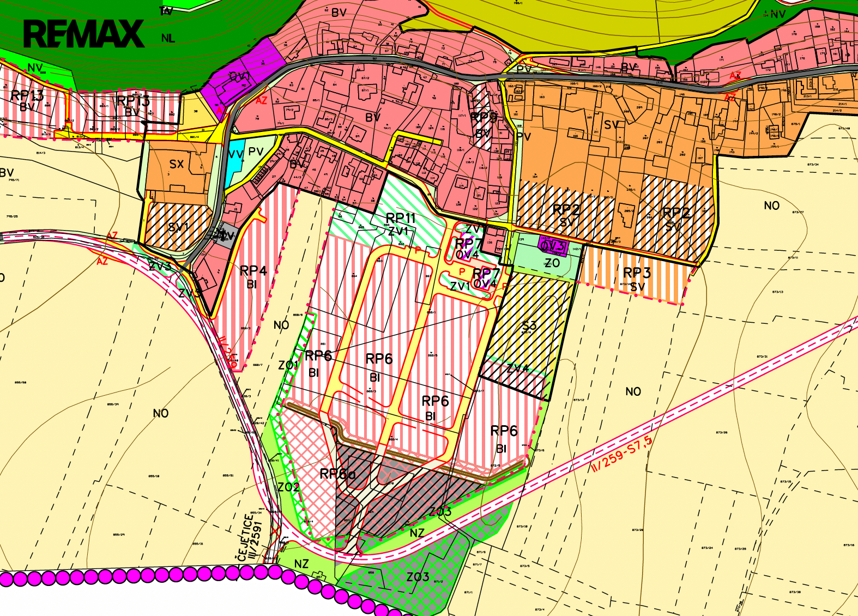Click the PV label beside the VV area
This screenshot has width=858, height=616.
[256, 152]
